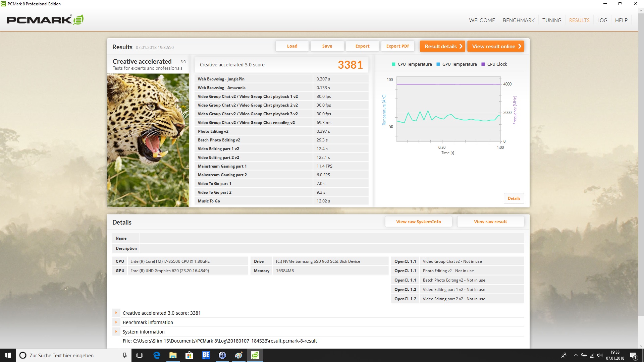This screenshot has height=362, width=644.
Task: Expand Creative accelerated 3.0 score section
Action: (x=116, y=313)
